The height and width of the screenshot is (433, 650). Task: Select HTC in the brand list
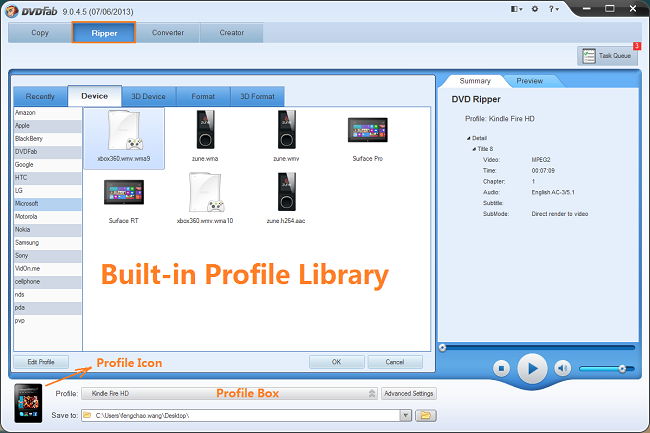[x=48, y=178]
